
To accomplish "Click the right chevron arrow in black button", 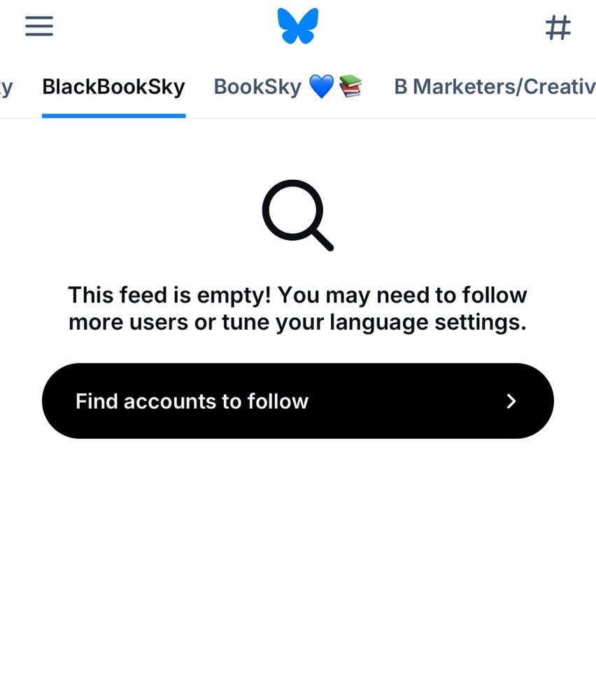I will coord(511,401).
